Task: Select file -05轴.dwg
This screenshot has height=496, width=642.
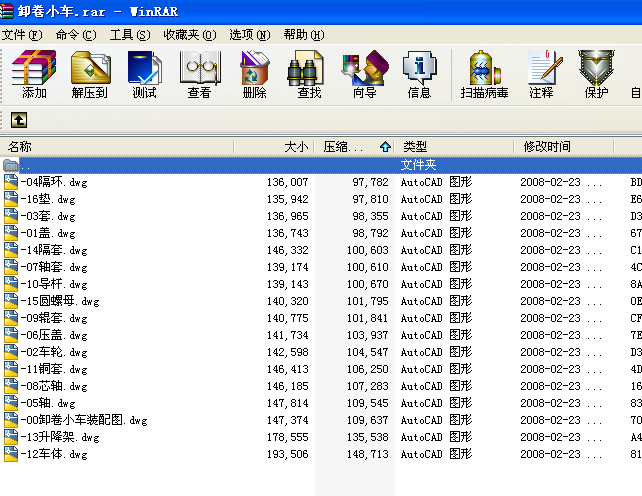Action: pyautogui.click(x=48, y=403)
